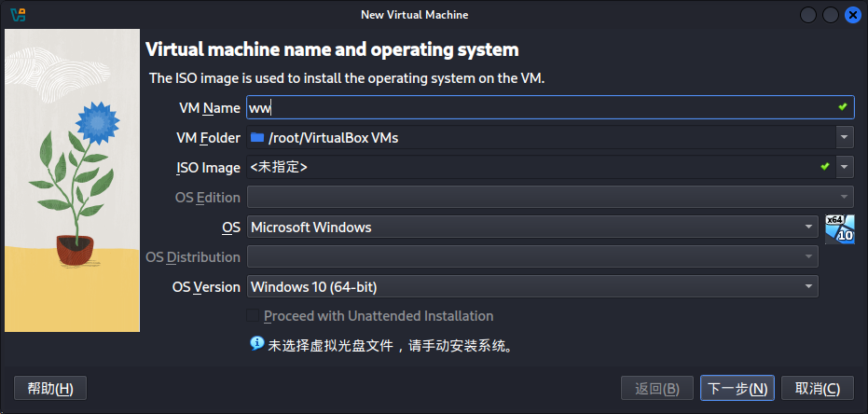This screenshot has width=868, height=414.
Task: Click the info icon beside the disc warning
Action: (257, 343)
